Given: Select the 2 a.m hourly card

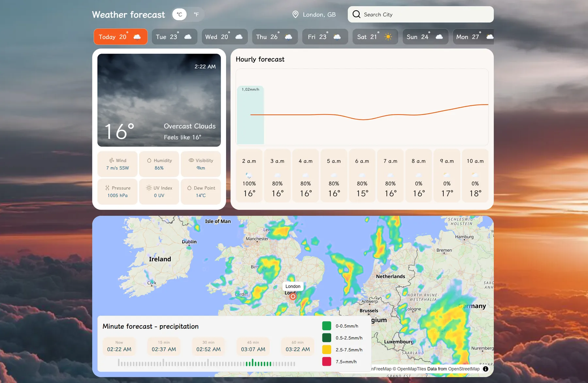Looking at the screenshot, I should pyautogui.click(x=249, y=176).
